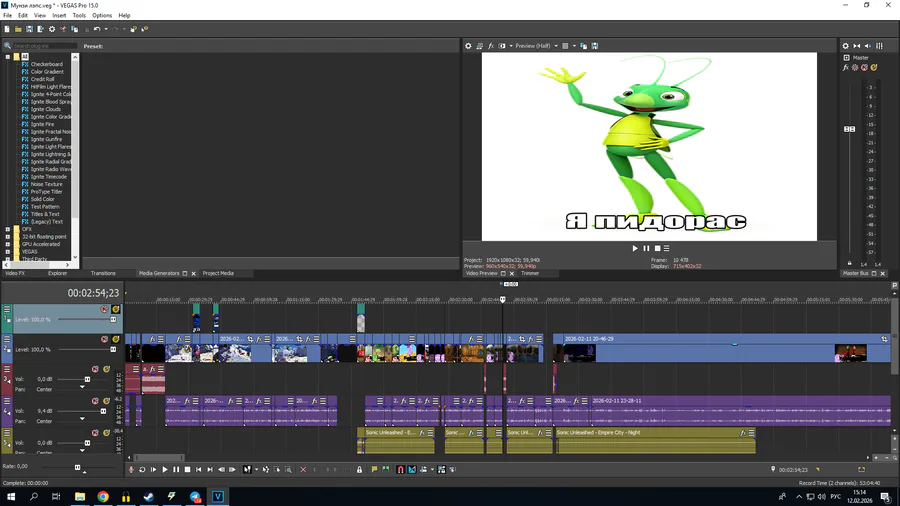Open Video Output FX in preview toolbar

(491, 46)
